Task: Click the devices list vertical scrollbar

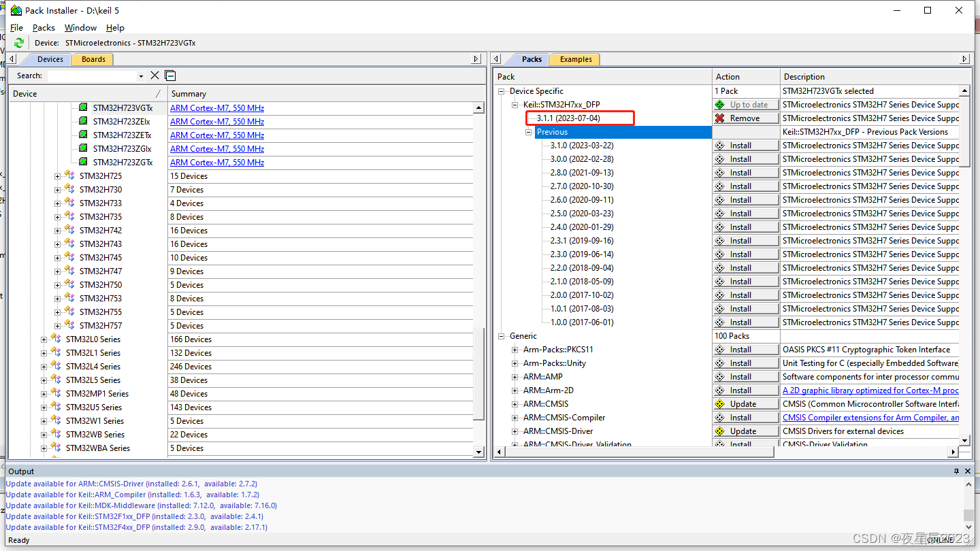Action: pos(478,375)
